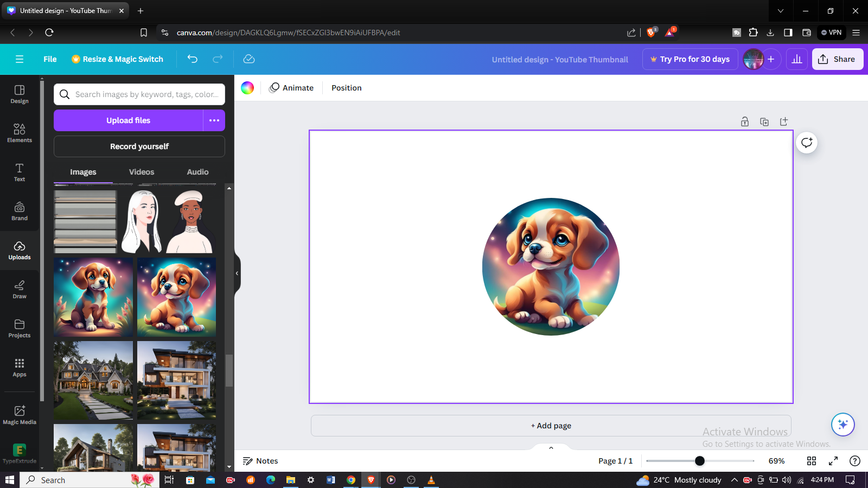The width and height of the screenshot is (868, 488).
Task: Select the striped pattern upload thumbnail
Action: click(85, 221)
